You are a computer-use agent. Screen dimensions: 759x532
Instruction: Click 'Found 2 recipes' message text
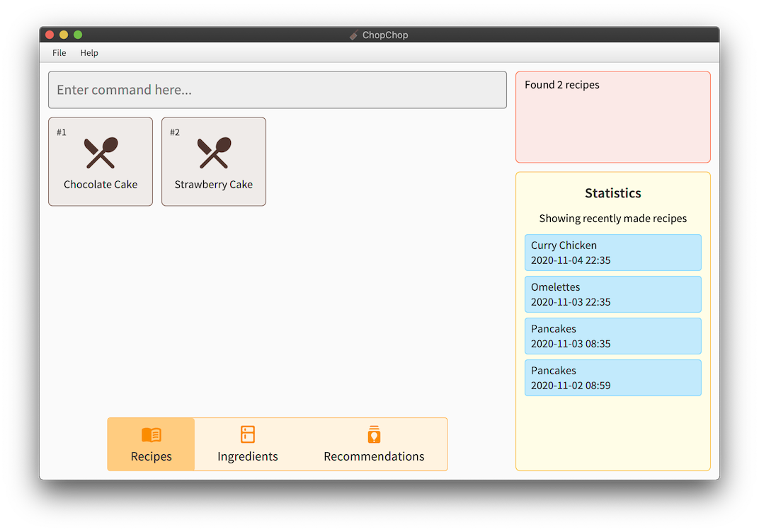(562, 85)
